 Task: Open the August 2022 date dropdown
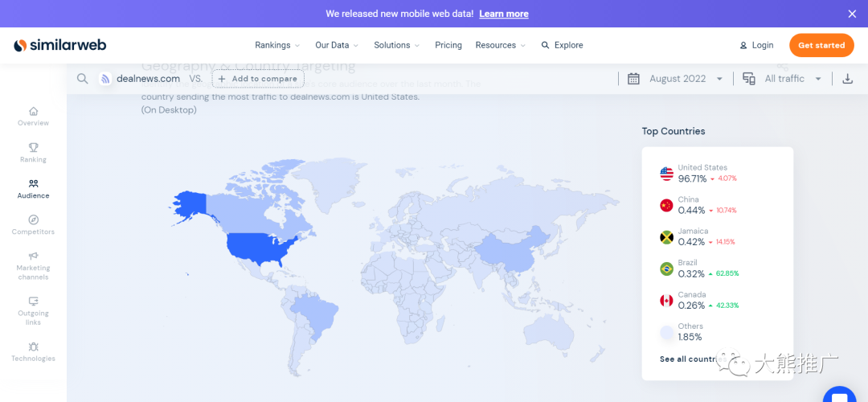(676, 79)
